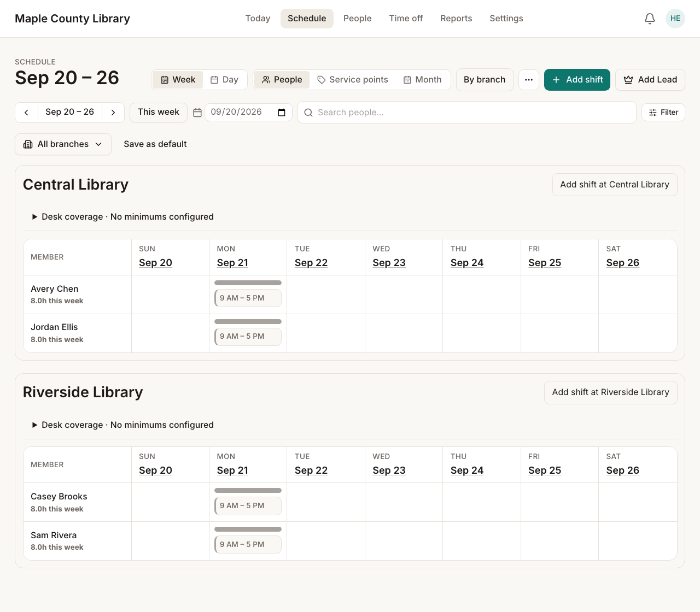Select the Month view
Image resolution: width=700 pixels, height=612 pixels.
tap(423, 80)
